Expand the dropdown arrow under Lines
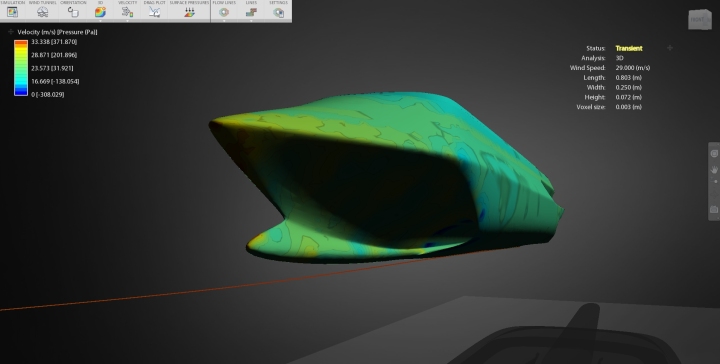The width and height of the screenshot is (720, 364). tap(251, 21)
